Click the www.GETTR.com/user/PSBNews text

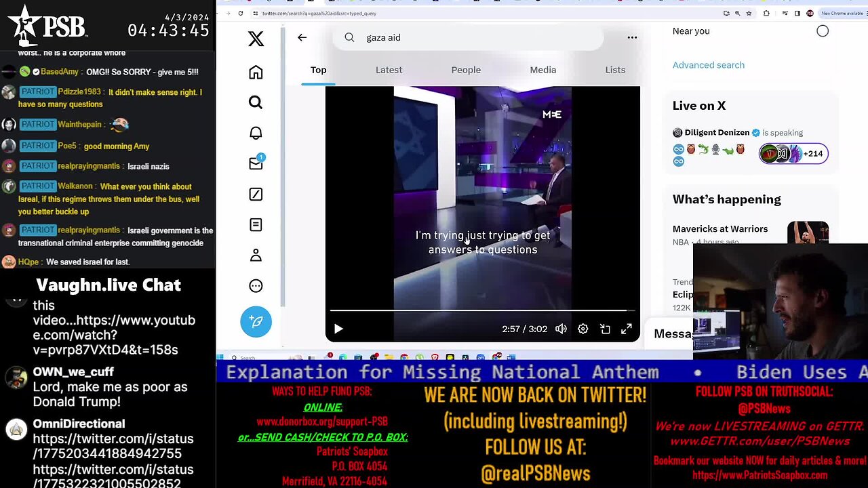tap(759, 441)
